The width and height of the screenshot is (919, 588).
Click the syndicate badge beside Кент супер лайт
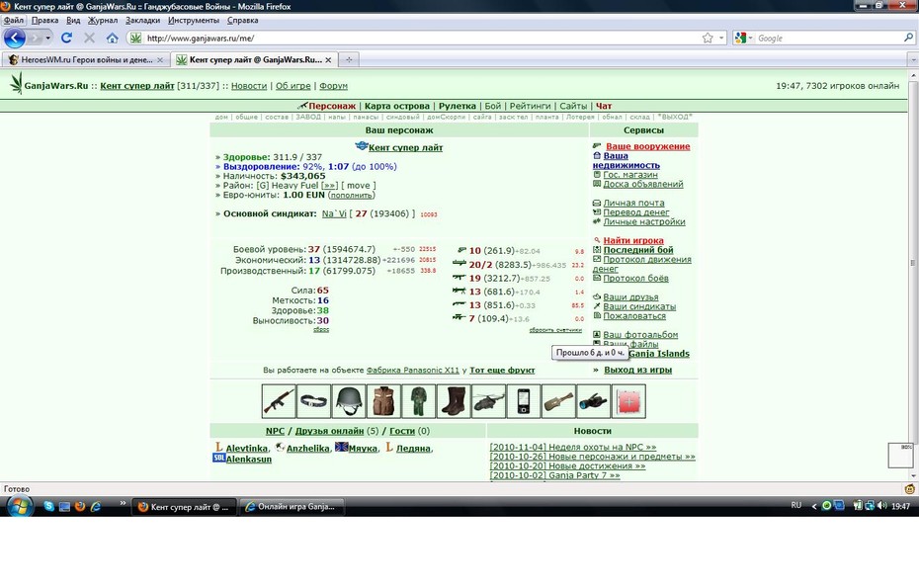coord(361,146)
